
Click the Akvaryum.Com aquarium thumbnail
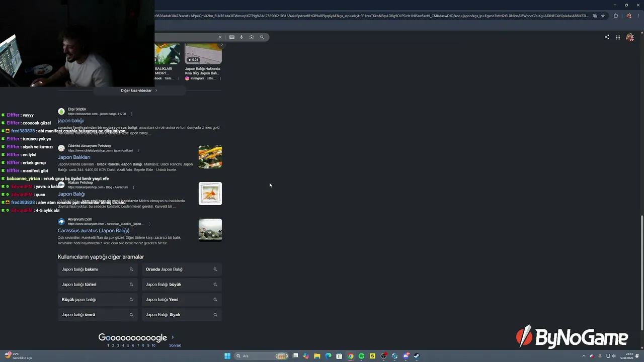point(210,230)
